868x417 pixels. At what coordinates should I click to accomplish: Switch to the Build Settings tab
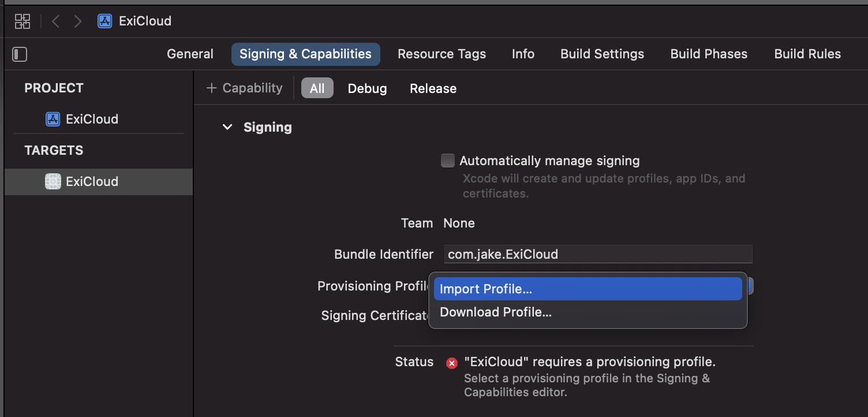pos(602,54)
